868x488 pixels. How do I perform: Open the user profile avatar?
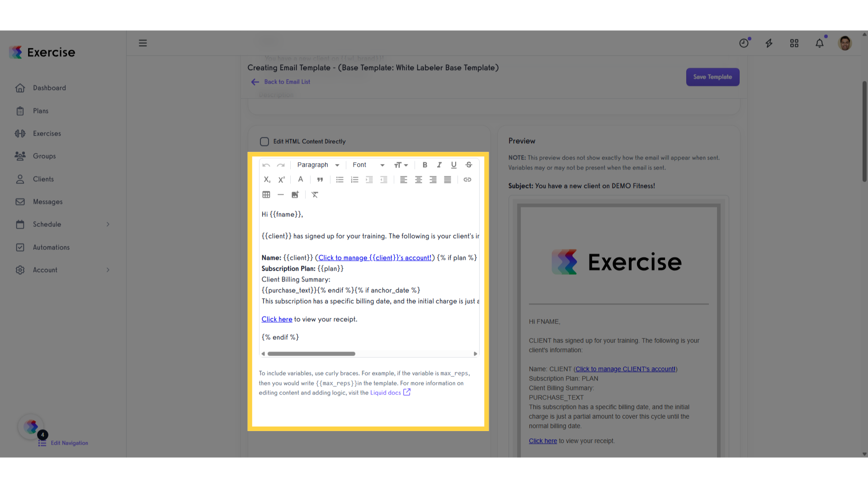pyautogui.click(x=845, y=43)
